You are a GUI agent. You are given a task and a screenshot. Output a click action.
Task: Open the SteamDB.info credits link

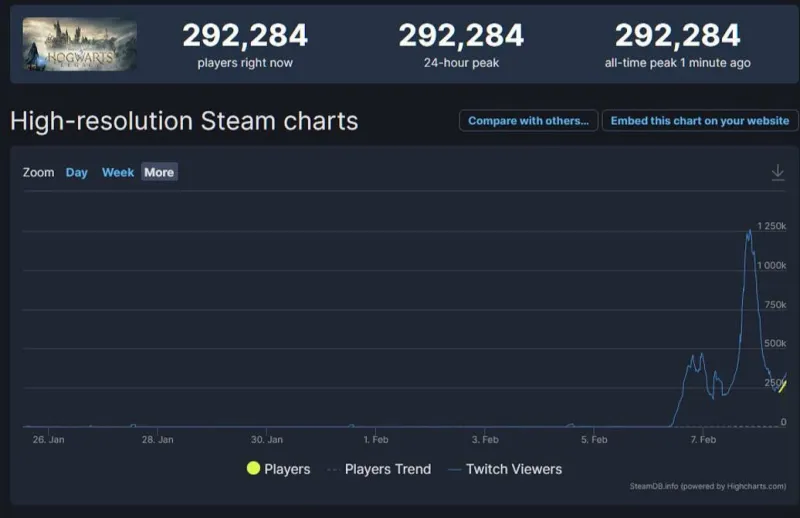pos(707,486)
